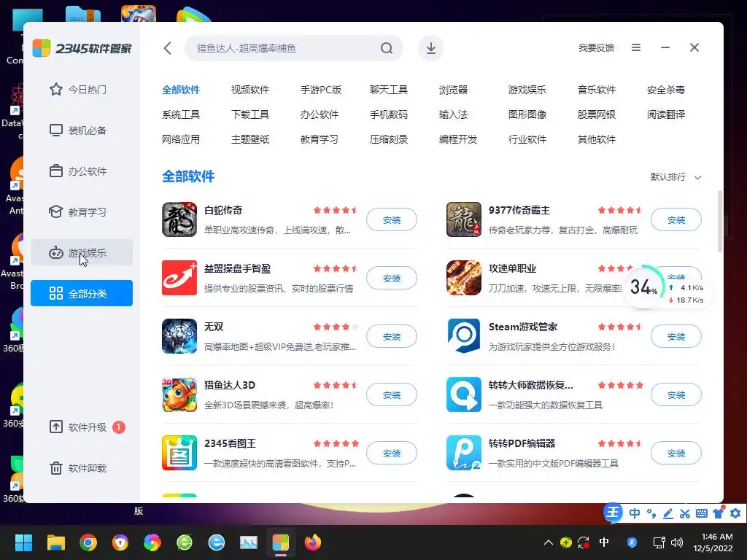Launch Chrome from taskbar

[88, 542]
